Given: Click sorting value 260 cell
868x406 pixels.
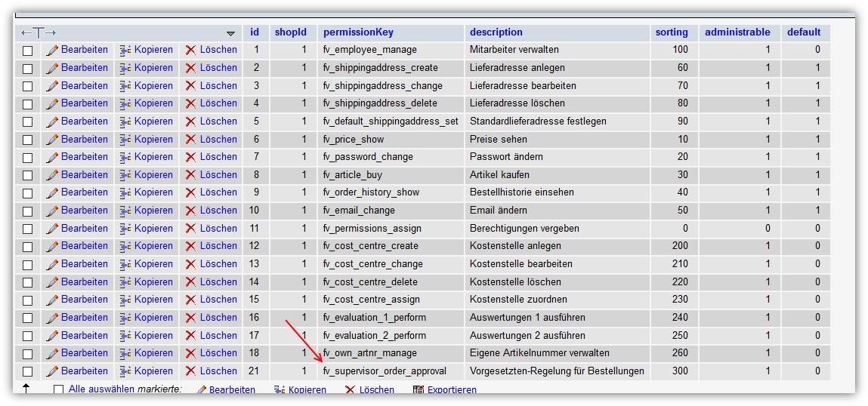Looking at the screenshot, I should click(x=675, y=353).
